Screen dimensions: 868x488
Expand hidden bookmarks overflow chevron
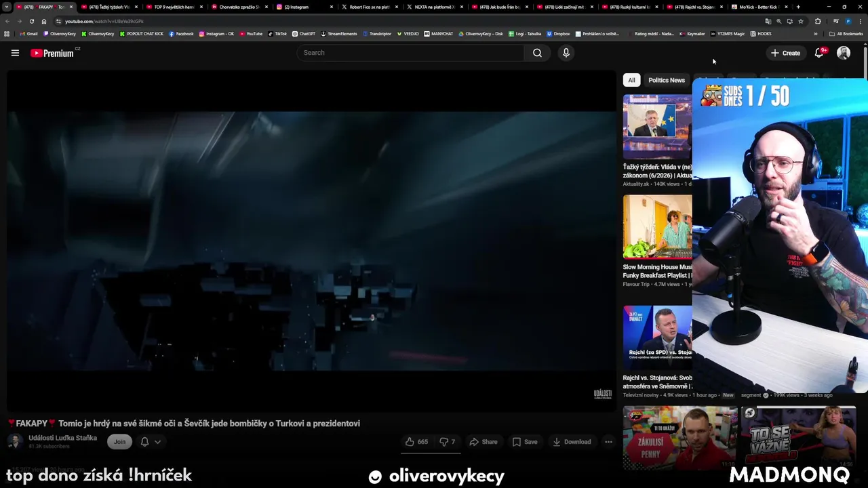click(x=816, y=33)
